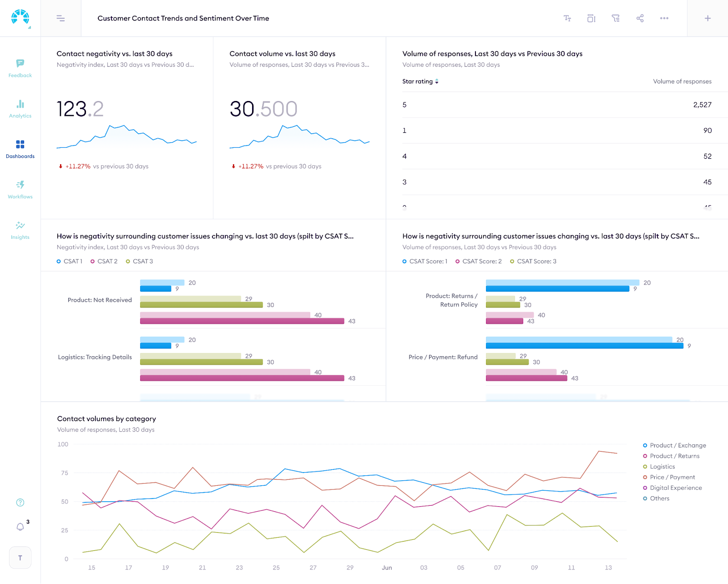
Task: Toggle CSAT 1 legend series
Action: (69, 262)
